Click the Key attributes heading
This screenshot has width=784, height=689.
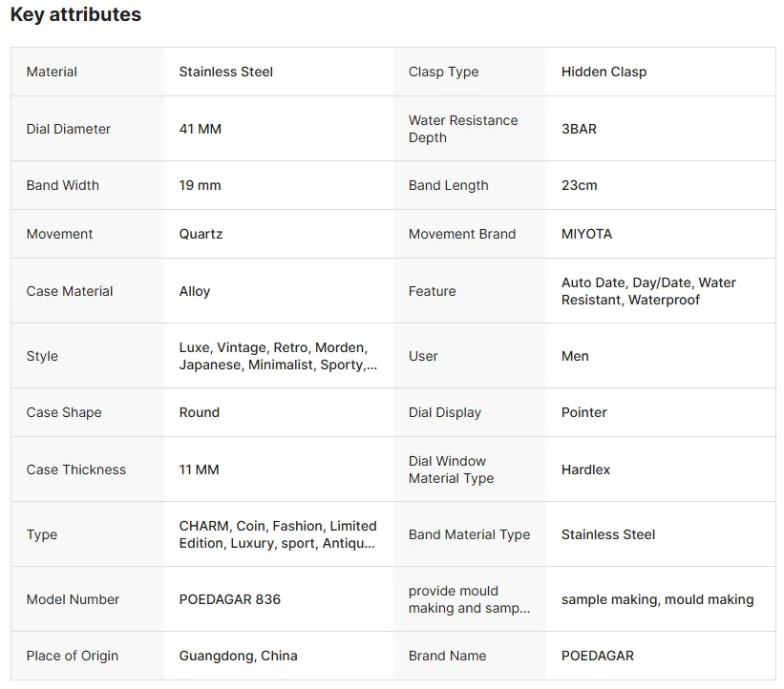(x=75, y=14)
